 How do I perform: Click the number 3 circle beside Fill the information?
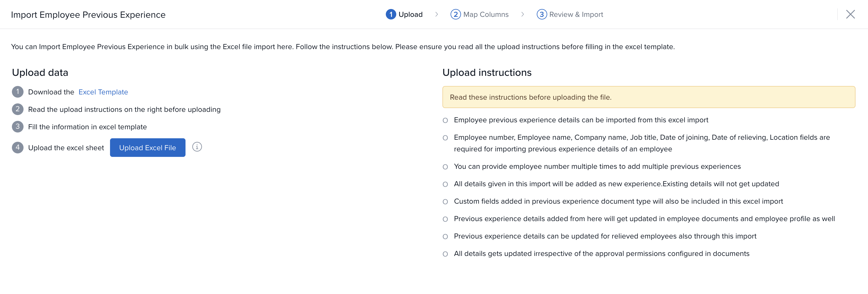(17, 127)
